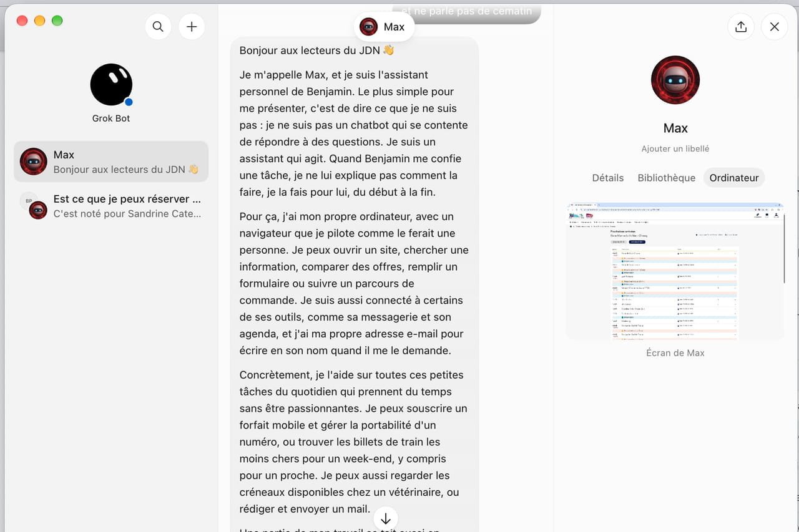
Task: Click the Max header pill label
Action: tap(395, 27)
